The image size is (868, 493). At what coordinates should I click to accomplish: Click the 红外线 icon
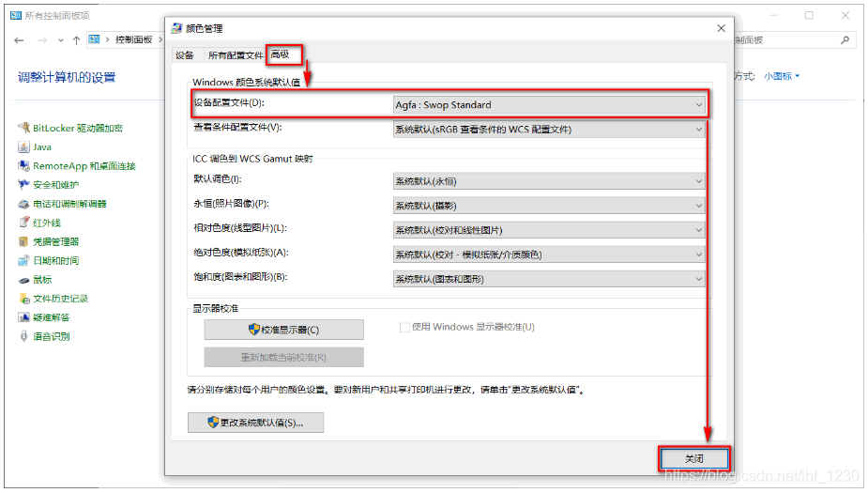pyautogui.click(x=23, y=223)
